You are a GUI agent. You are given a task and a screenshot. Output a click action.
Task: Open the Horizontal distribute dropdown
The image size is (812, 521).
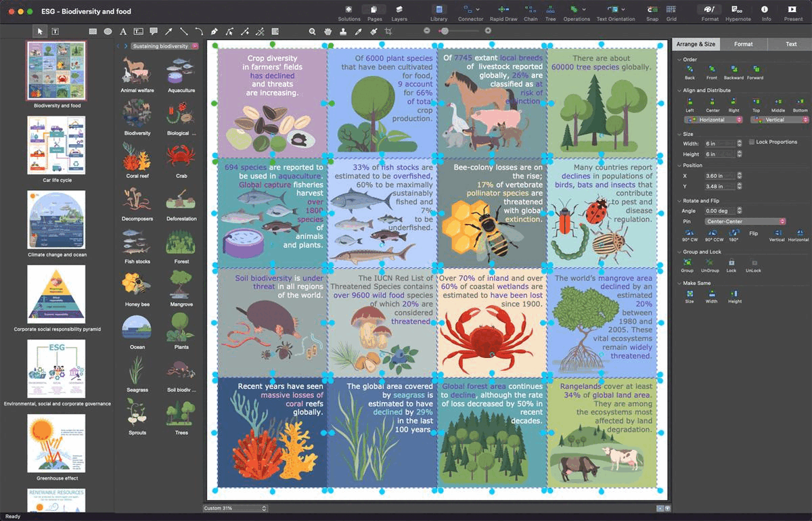coord(713,120)
